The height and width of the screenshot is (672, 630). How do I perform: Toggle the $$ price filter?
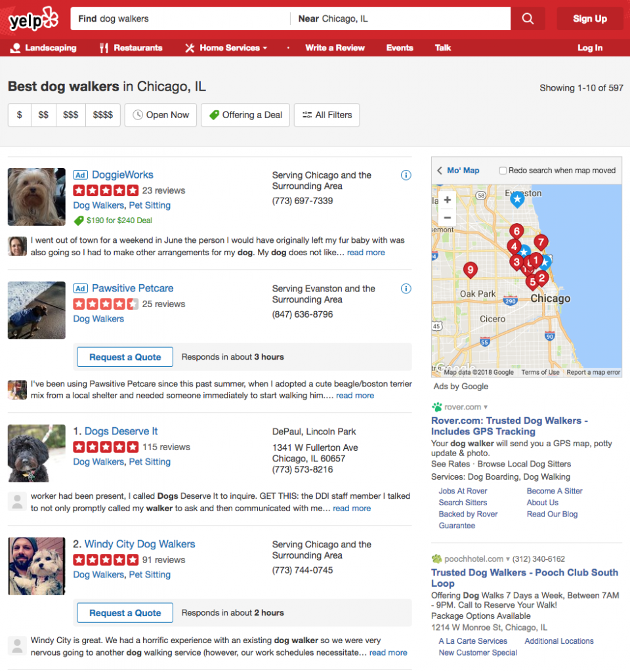43,115
